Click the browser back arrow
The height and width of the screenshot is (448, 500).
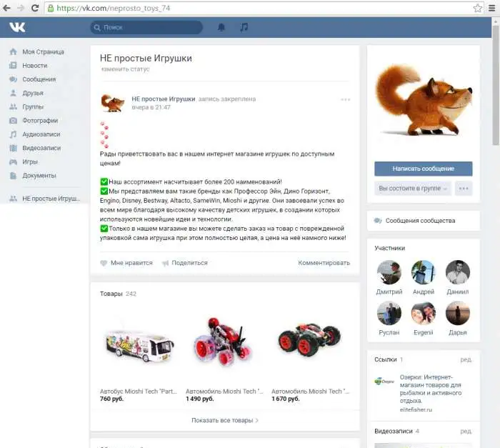6,8
